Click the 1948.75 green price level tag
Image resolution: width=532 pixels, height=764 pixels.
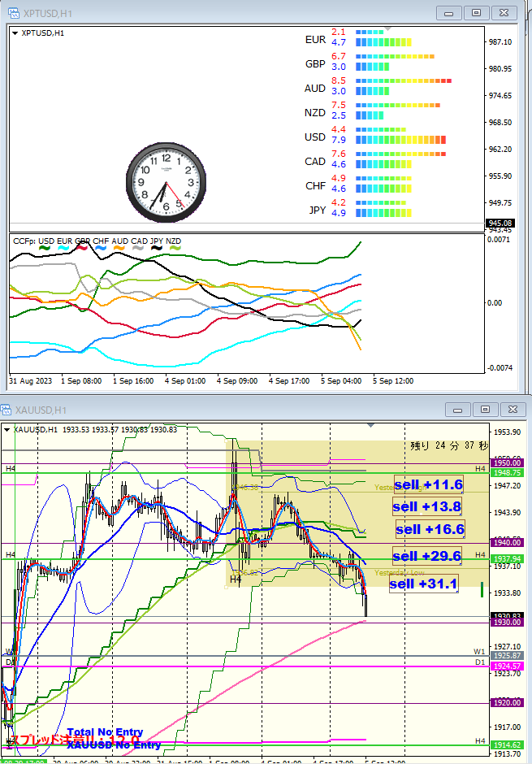point(507,473)
